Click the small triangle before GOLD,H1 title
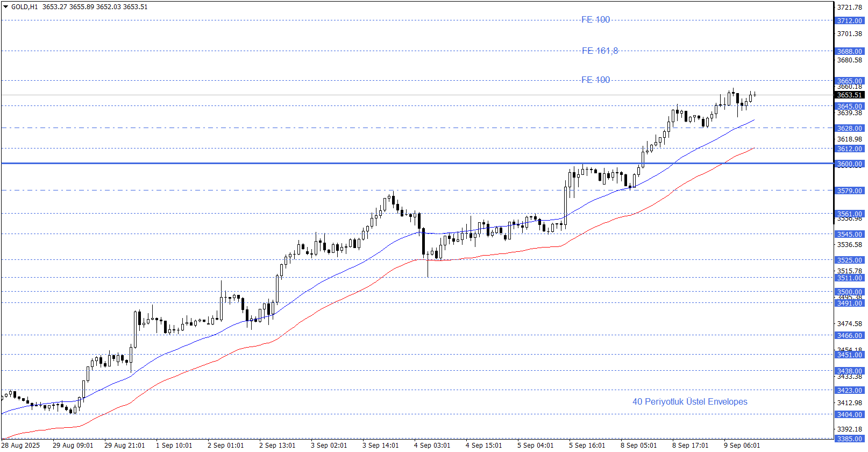The height and width of the screenshot is (452, 868). point(6,7)
